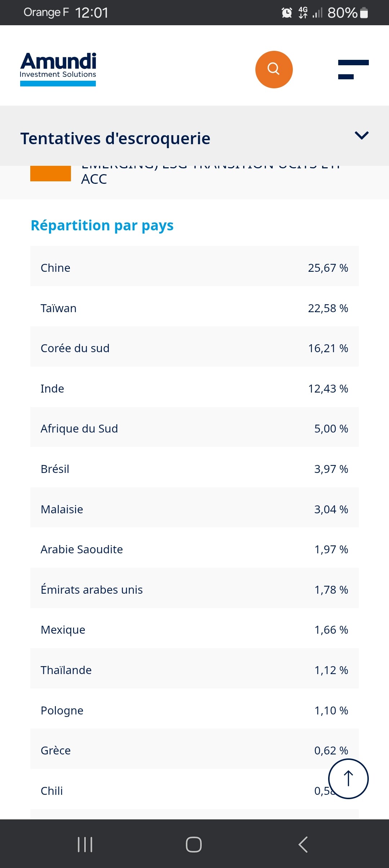
Task: Click the Répartition par pays heading
Action: 102,226
